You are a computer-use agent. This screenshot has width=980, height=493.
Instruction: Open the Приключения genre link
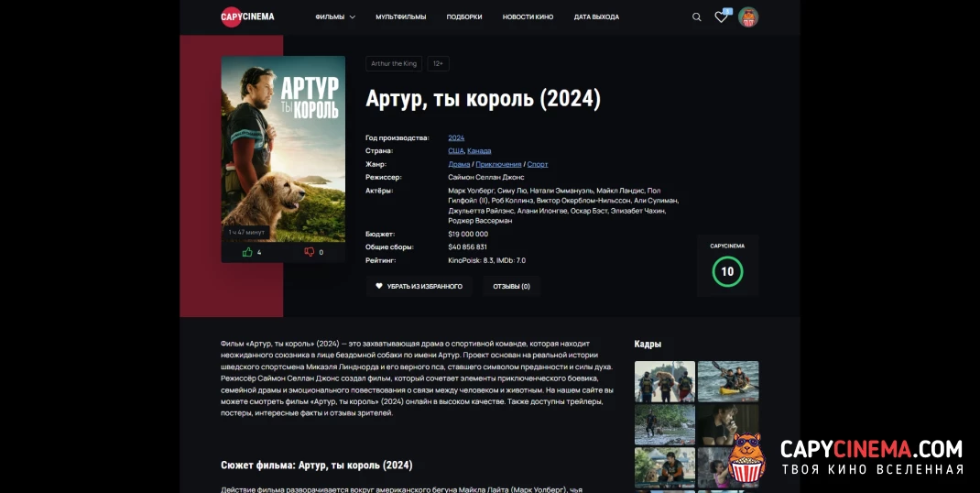(x=498, y=164)
